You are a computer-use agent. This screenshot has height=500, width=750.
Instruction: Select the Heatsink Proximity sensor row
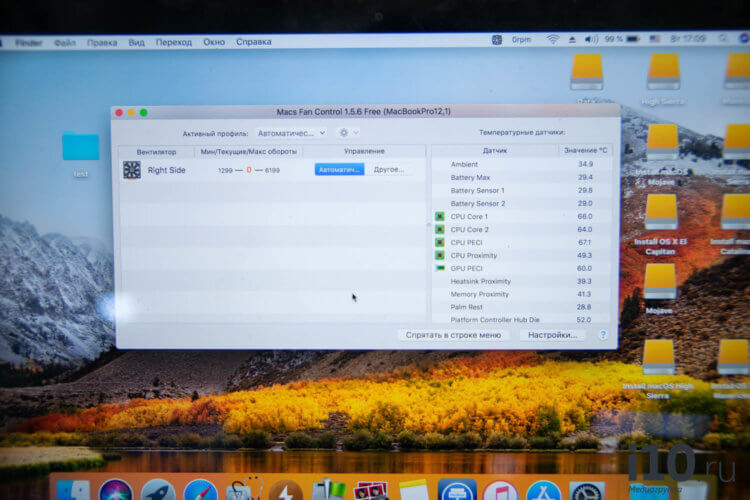click(x=521, y=281)
